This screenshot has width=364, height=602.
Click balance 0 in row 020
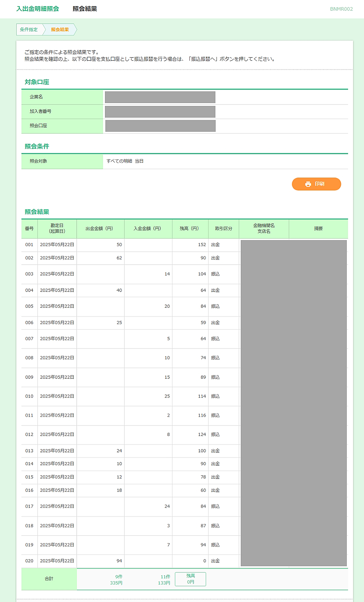tap(205, 561)
